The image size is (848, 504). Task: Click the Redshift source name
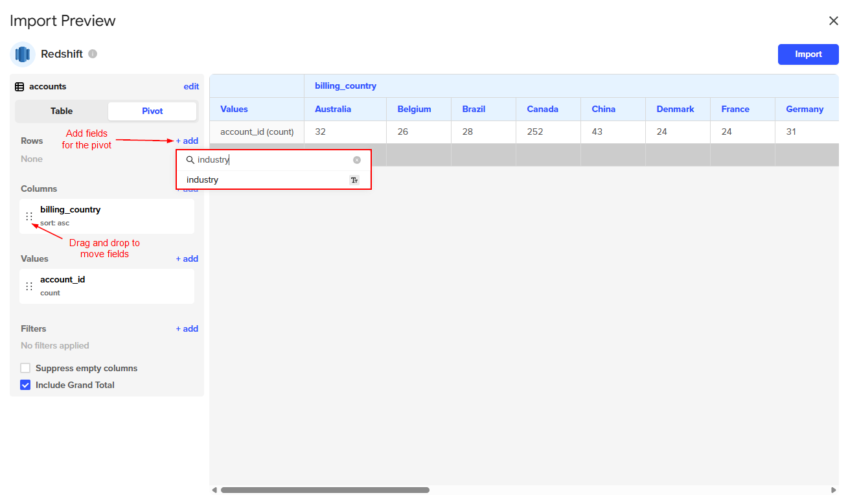click(62, 54)
